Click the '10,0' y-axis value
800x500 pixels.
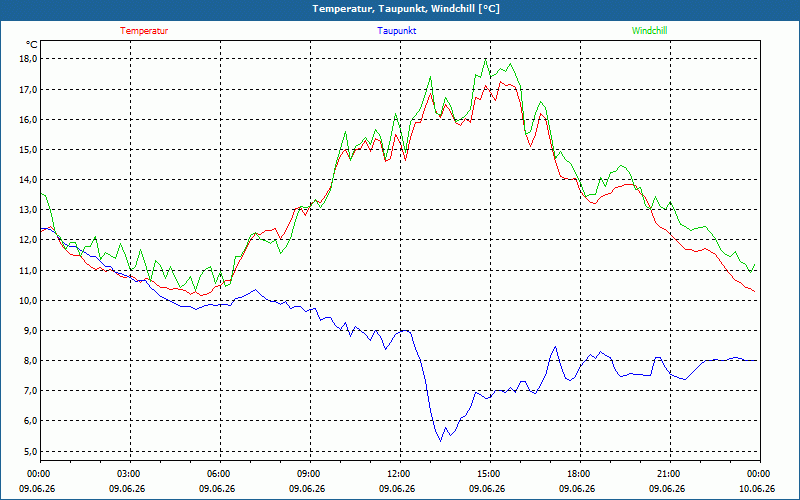click(x=29, y=301)
